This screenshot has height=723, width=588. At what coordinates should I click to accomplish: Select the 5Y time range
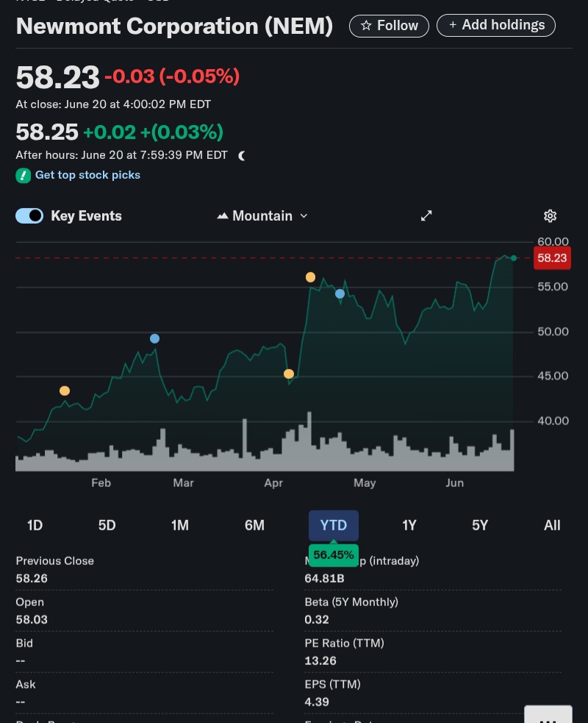coord(480,525)
